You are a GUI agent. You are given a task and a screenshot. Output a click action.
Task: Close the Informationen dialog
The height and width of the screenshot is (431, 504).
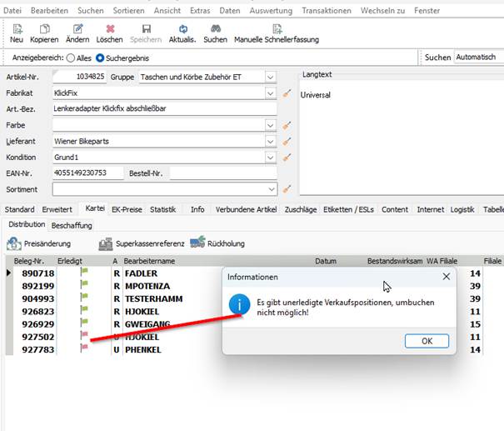pyautogui.click(x=447, y=276)
